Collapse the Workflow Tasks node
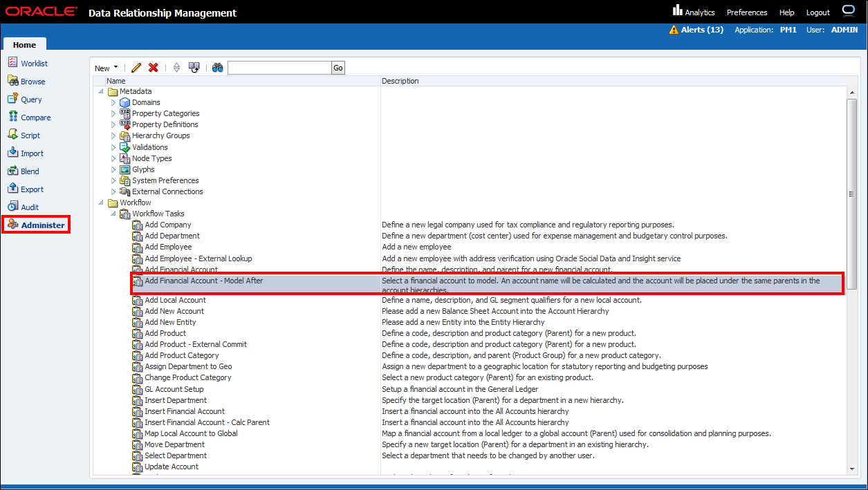Screen dimensions: 868x490 pyautogui.click(x=114, y=214)
